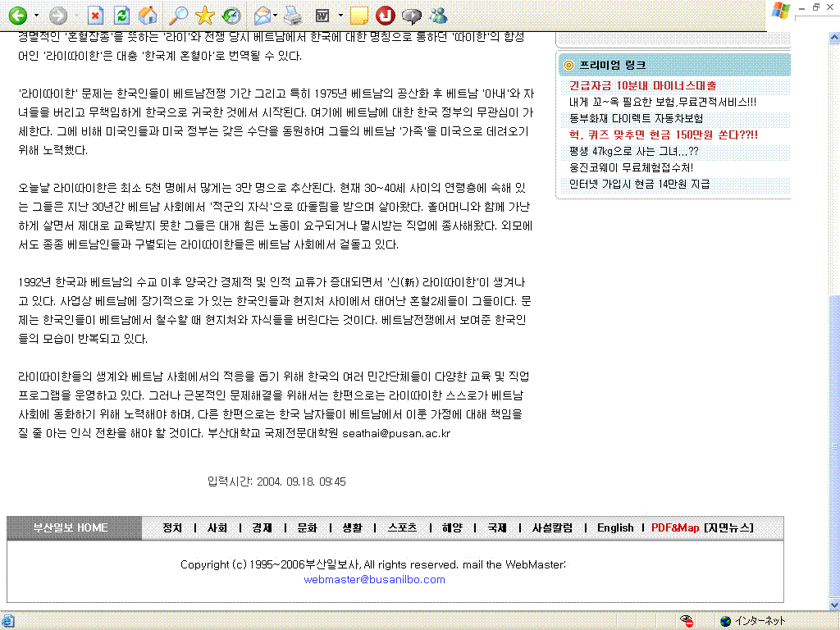Print the page with the printer icon

pyautogui.click(x=293, y=15)
